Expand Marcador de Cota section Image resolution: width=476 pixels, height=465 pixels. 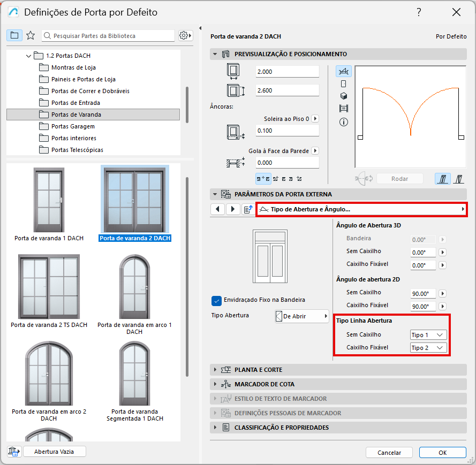point(215,384)
